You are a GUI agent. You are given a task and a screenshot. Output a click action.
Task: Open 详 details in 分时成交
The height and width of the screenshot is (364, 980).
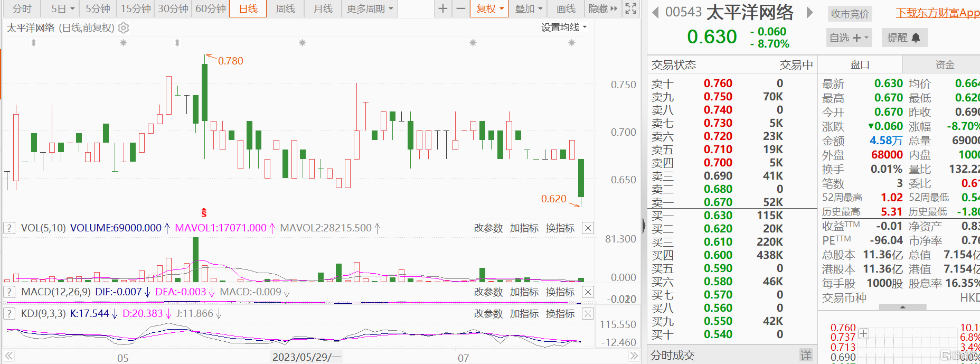point(806,355)
